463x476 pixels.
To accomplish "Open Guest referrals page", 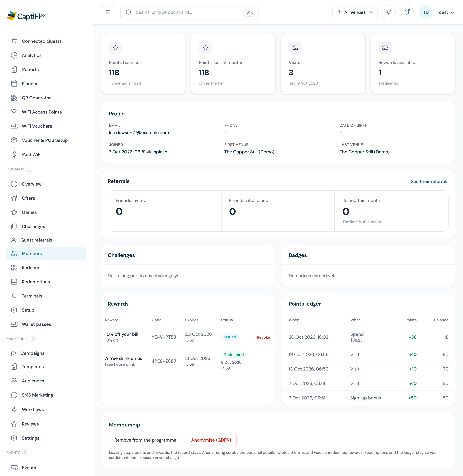I will pyautogui.click(x=46, y=240).
